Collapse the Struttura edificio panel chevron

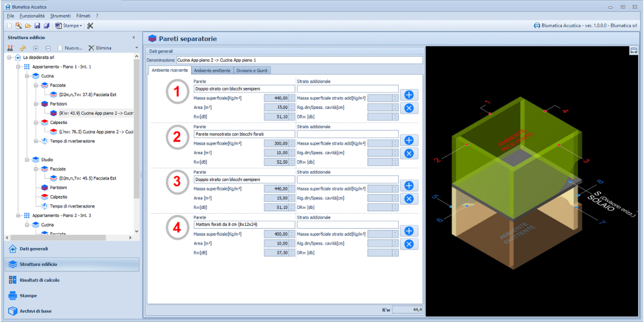(134, 38)
